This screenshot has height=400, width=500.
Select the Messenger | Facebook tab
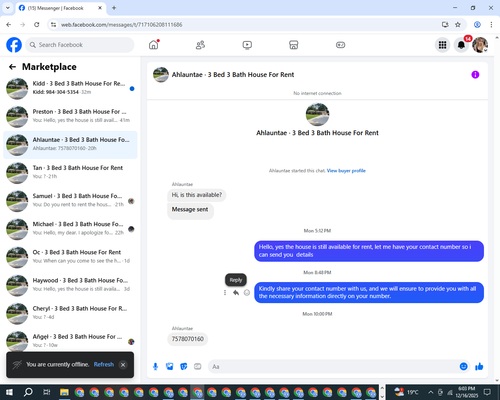click(x=60, y=8)
